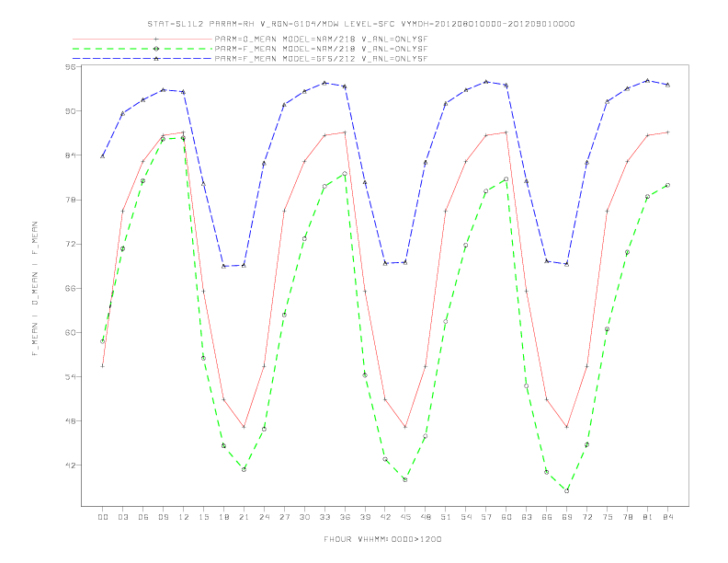This screenshot has width=728, height=563.
Task: Click the x-axis forecast hour label 03
Action: (x=122, y=517)
